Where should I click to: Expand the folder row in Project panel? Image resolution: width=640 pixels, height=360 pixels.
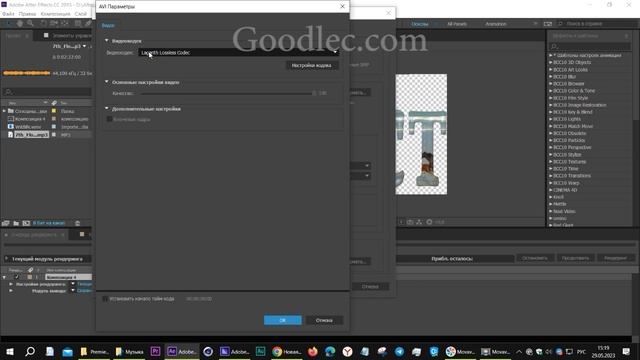(x=4, y=111)
